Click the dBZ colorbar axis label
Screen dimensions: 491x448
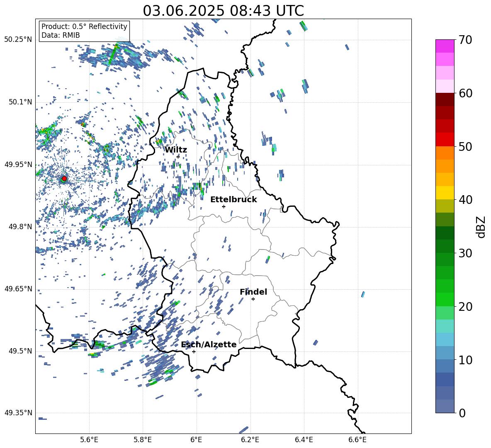click(x=481, y=227)
